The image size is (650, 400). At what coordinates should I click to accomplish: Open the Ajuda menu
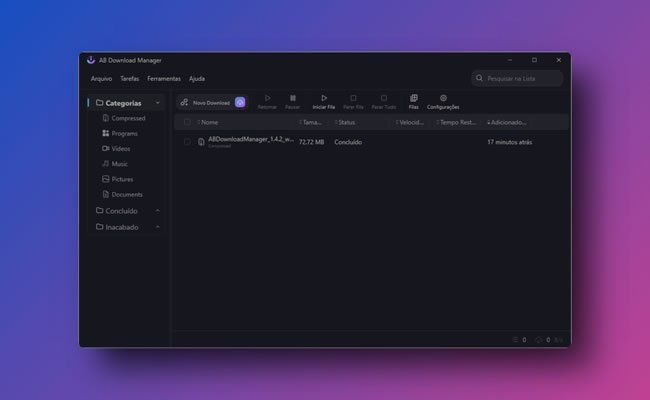pos(197,79)
